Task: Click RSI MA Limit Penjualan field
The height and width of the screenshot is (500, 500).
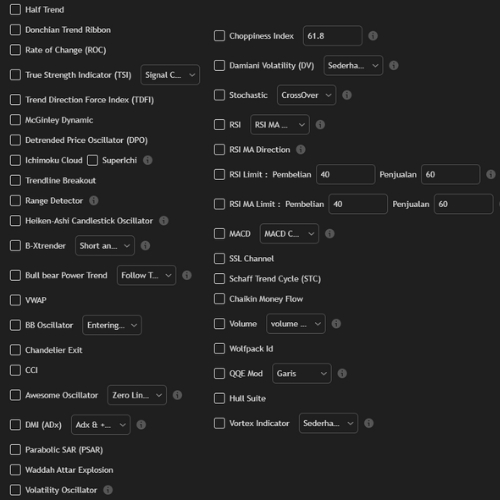Action: [464, 204]
